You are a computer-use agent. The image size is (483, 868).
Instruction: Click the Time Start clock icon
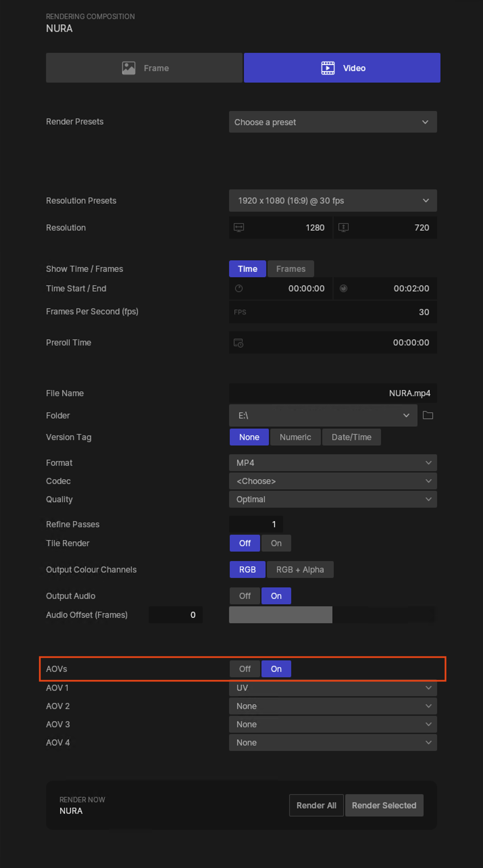(x=239, y=288)
